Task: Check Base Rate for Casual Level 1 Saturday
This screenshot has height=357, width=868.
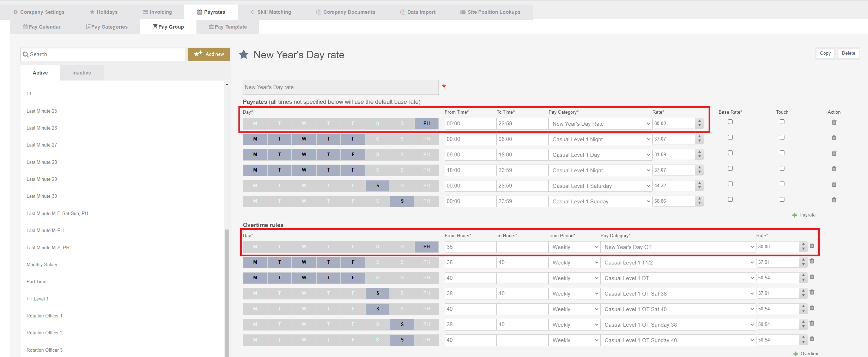Action: coord(730,184)
